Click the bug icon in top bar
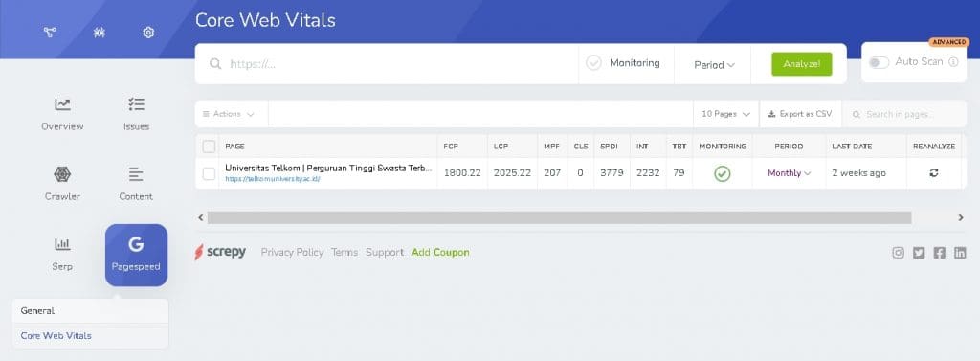 99,33
